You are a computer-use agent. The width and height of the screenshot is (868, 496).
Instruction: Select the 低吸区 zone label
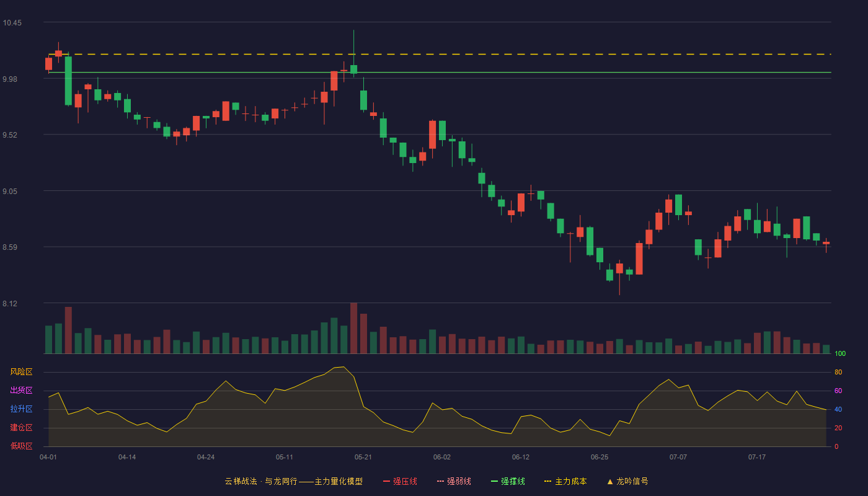pos(22,446)
